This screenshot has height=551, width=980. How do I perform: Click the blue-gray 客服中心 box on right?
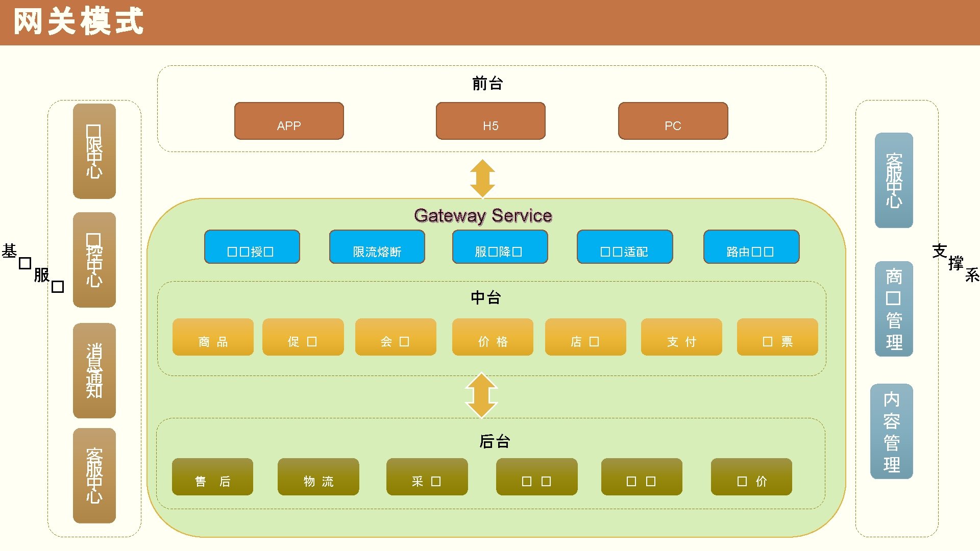point(894,180)
